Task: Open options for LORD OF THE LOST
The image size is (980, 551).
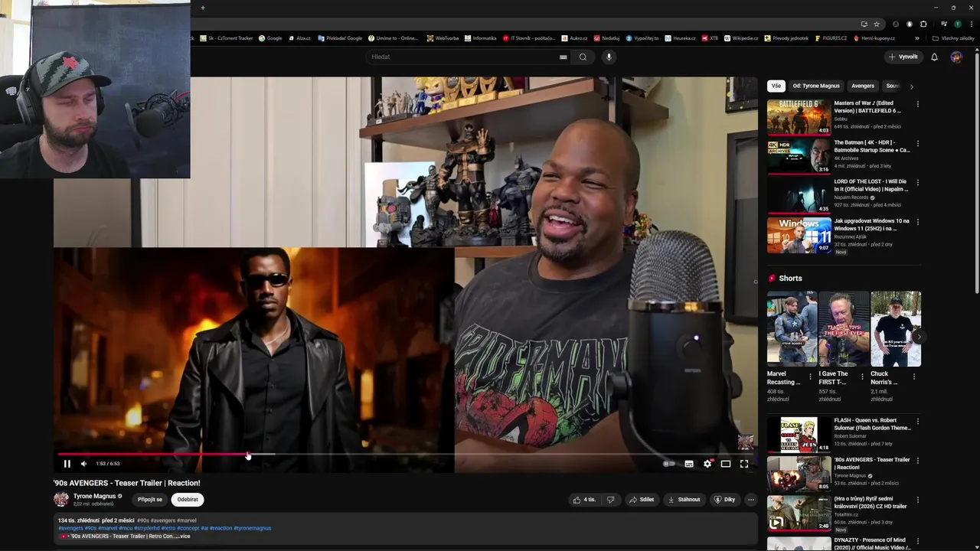Action: tap(918, 183)
